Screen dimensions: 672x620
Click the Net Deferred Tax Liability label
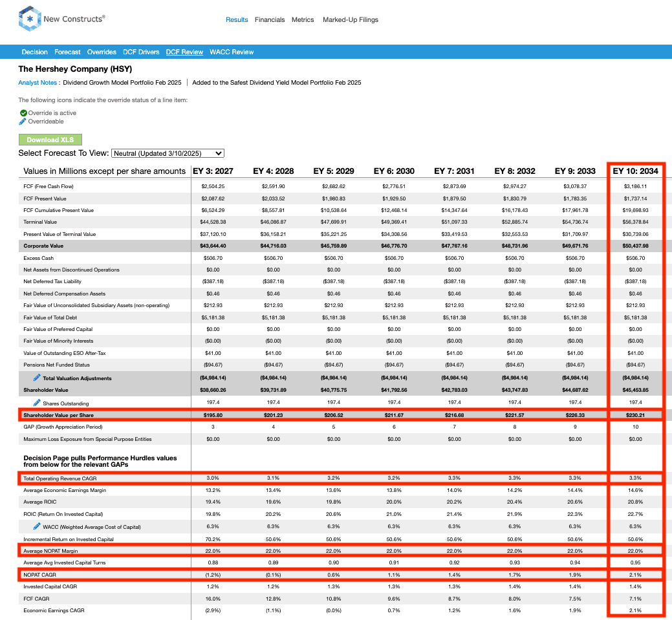pos(52,281)
